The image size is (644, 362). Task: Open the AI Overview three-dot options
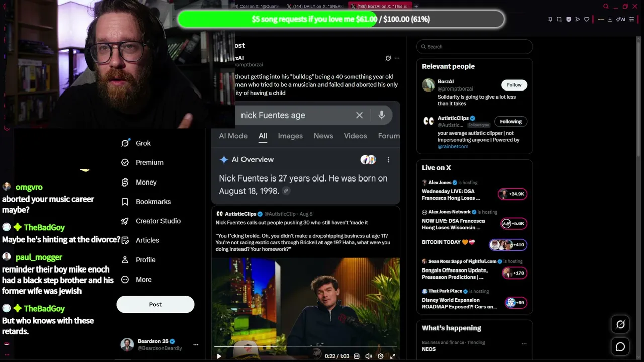388,160
